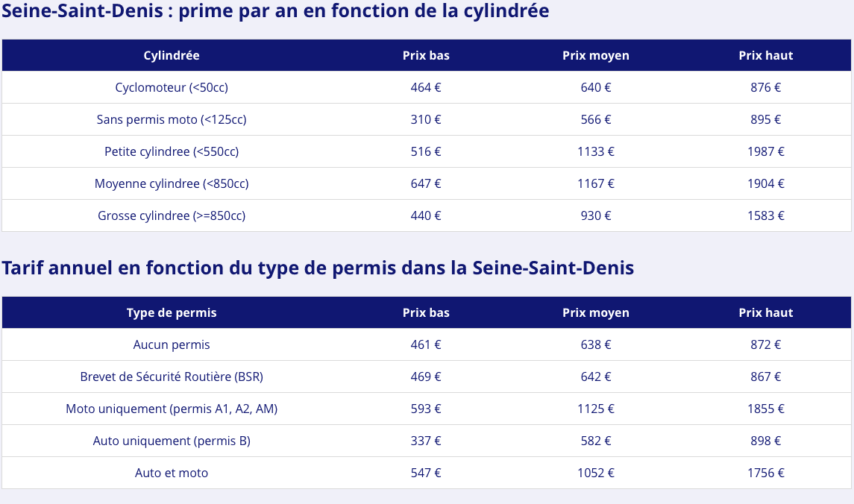Click the Type de permis column header

(x=171, y=313)
